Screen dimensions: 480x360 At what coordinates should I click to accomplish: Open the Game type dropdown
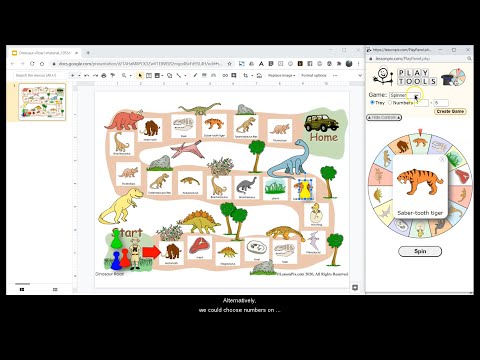(x=405, y=95)
